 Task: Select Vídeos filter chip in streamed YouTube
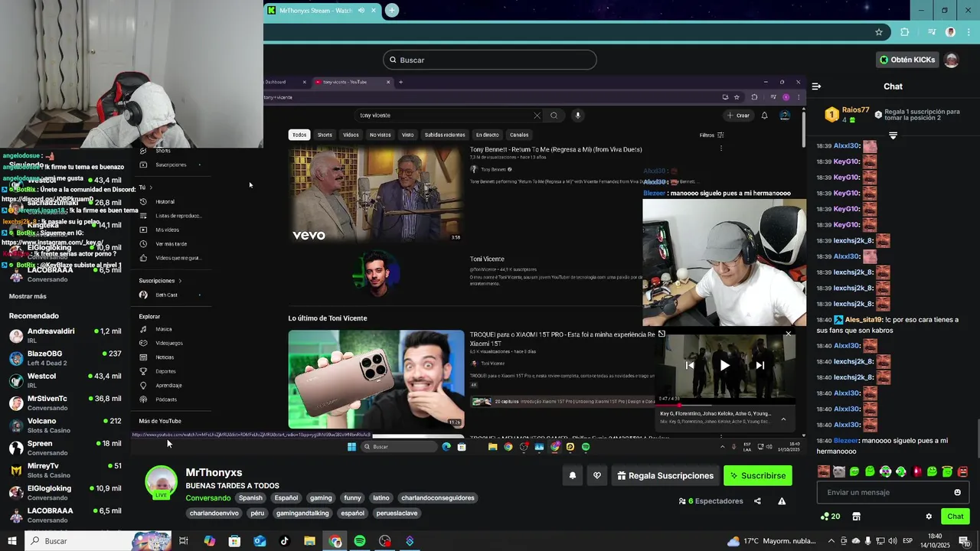point(351,135)
